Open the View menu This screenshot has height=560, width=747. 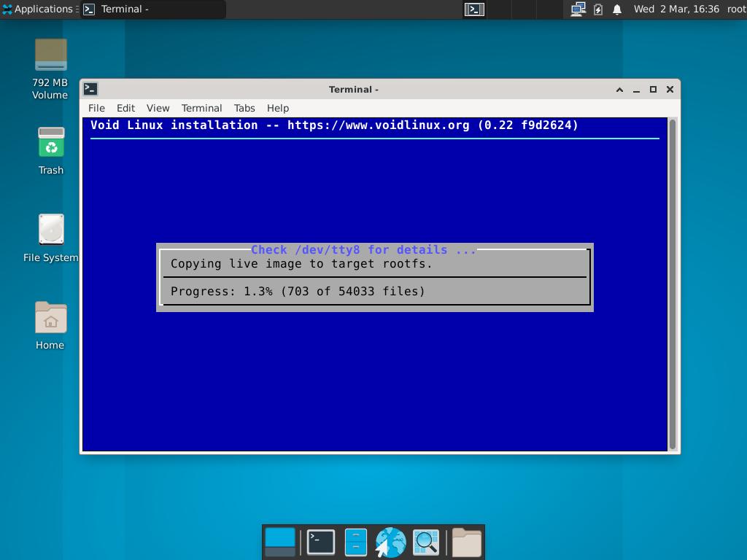point(158,108)
